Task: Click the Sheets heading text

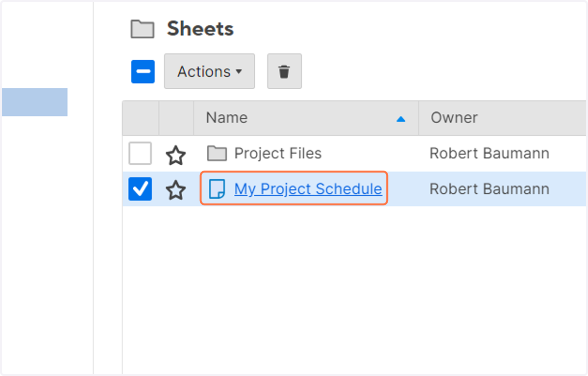Action: tap(200, 28)
